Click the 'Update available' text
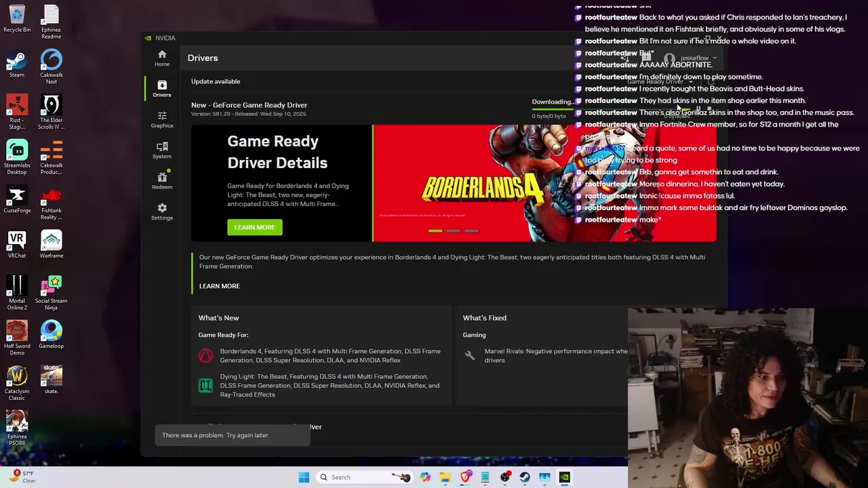 point(216,81)
